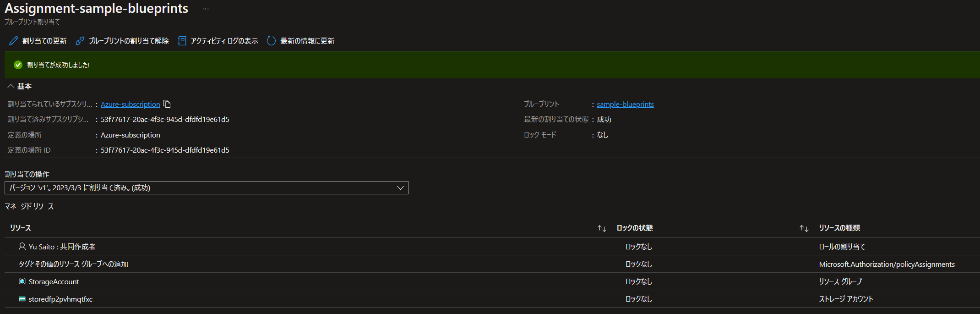Click the green success check icon
The image size is (980, 314).
click(x=18, y=65)
